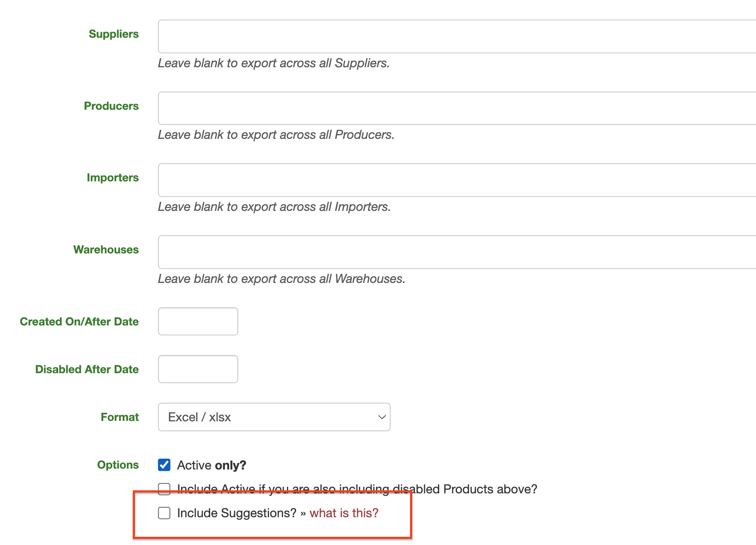Screen dimensions: 756x545
Task: Click the Format label
Action: 120,417
